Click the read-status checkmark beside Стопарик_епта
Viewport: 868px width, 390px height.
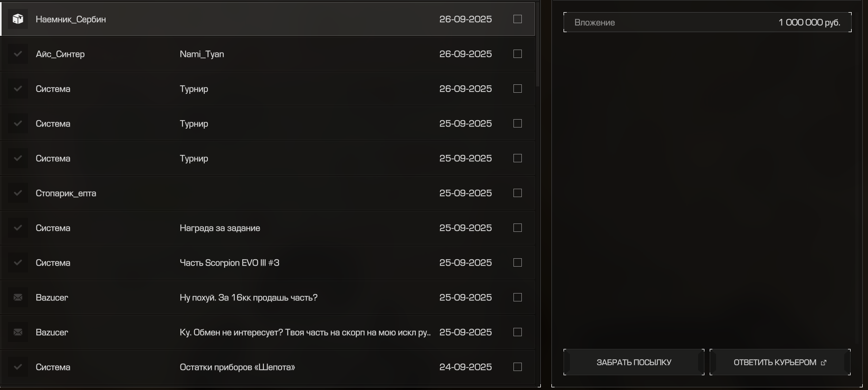pos(18,193)
